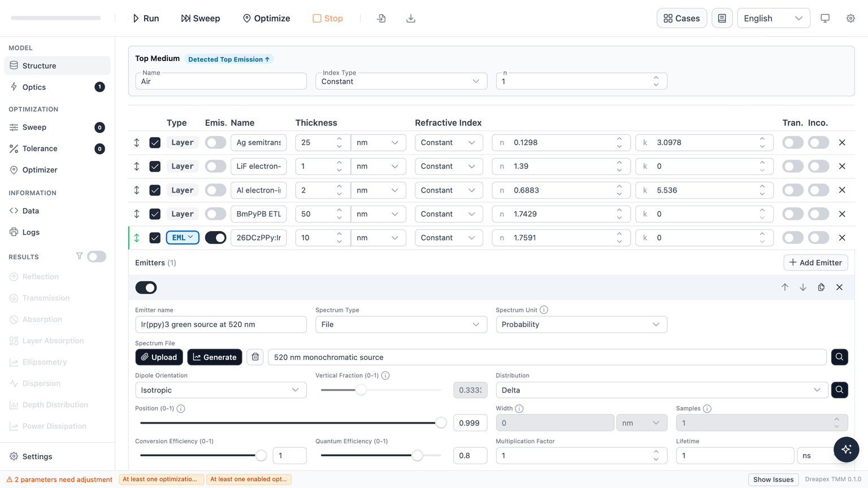Increment the Ag layer thickness stepper

[x=339, y=139]
